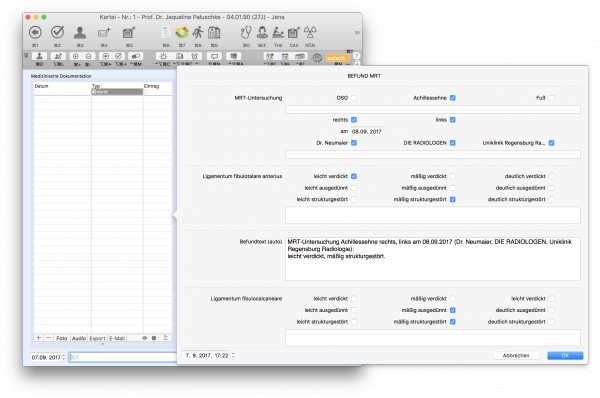Screen dimensions: 600x398
Task: Click the speech bubble monitor icon
Action: tap(214, 56)
